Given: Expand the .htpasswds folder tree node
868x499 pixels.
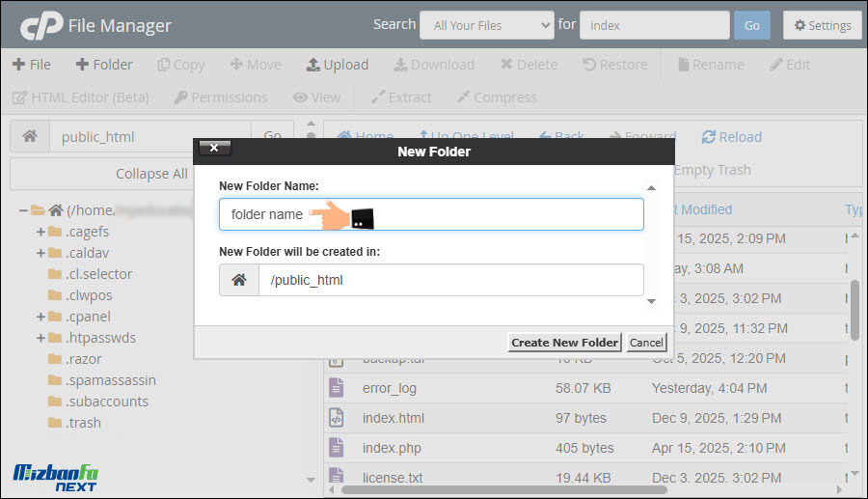Looking at the screenshot, I should pos(41,338).
